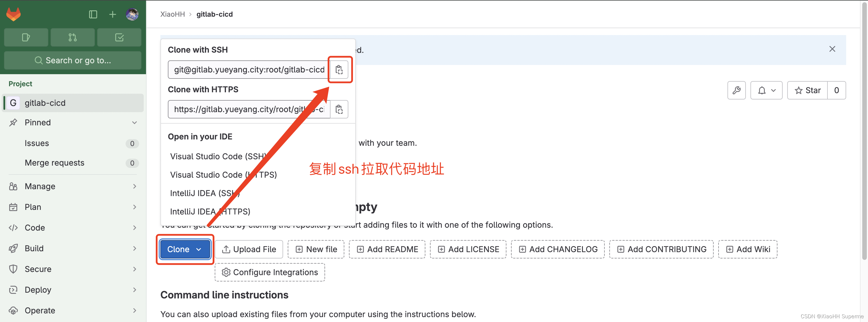868x322 pixels.
Task: Open merge requests shortcut in top bar
Action: coord(72,37)
